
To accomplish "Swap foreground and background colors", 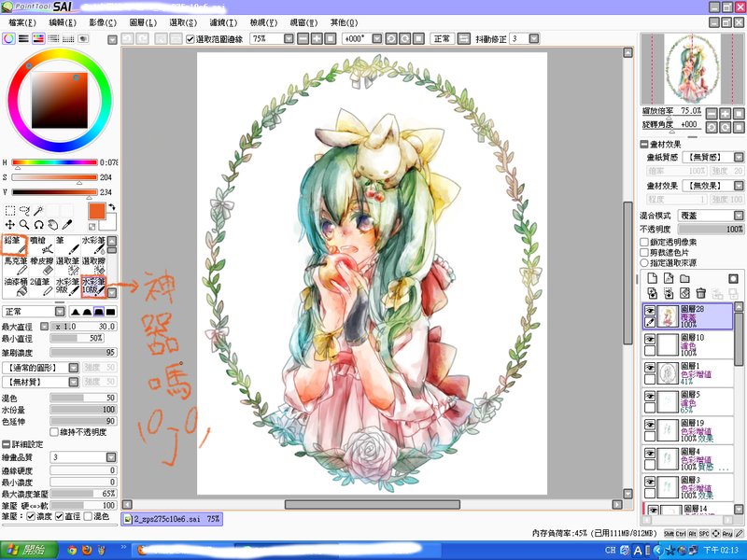I will click(x=111, y=207).
